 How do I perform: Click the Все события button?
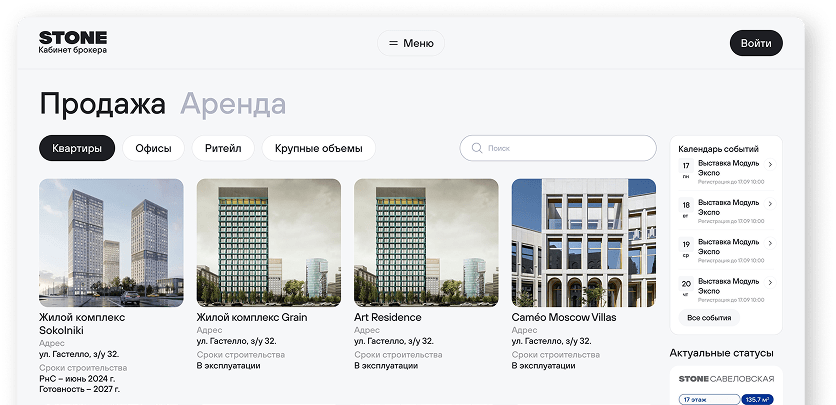tap(708, 318)
